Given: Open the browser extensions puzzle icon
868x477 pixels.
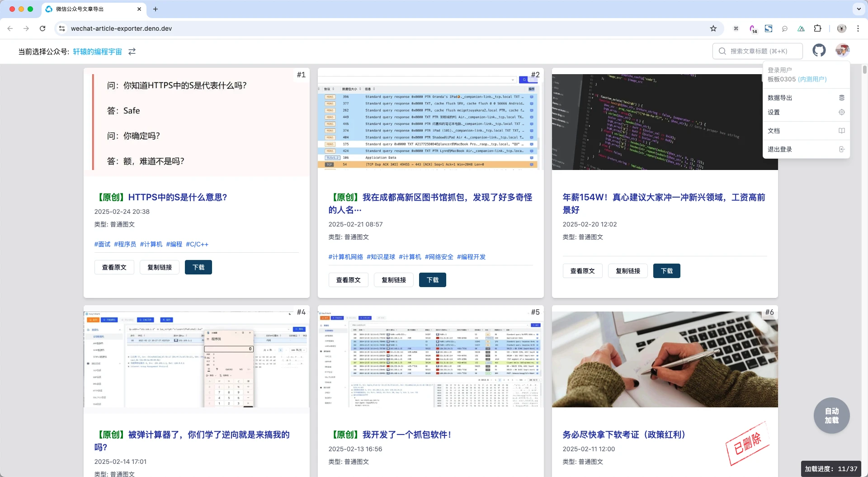Looking at the screenshot, I should (x=817, y=28).
